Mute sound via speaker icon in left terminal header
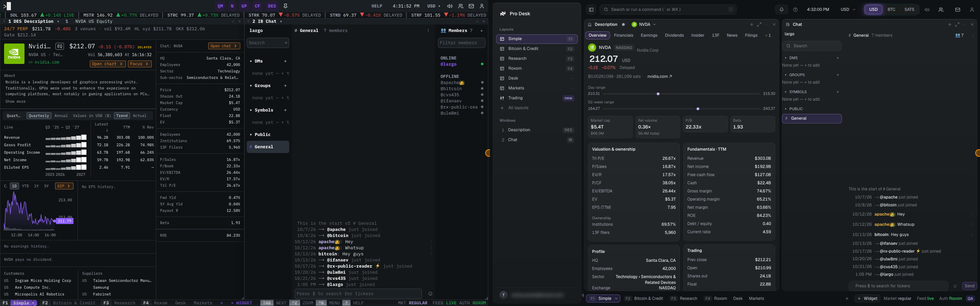 point(450,6)
